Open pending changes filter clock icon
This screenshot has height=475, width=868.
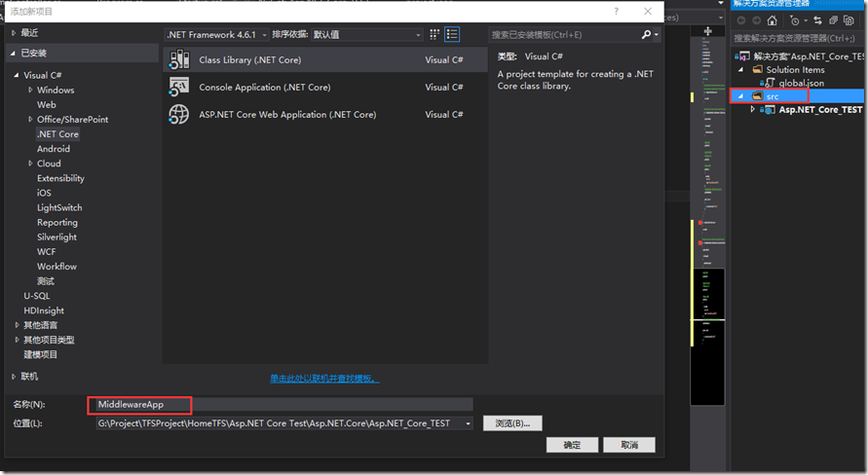(795, 20)
